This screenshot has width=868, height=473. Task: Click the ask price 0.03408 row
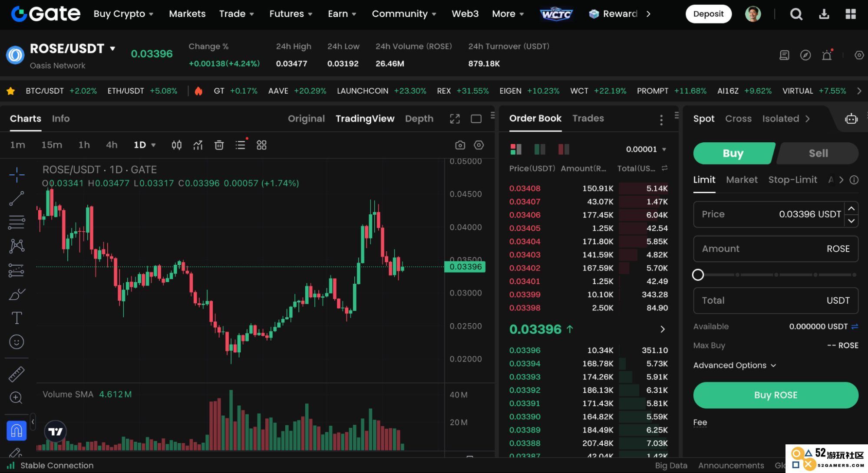588,188
